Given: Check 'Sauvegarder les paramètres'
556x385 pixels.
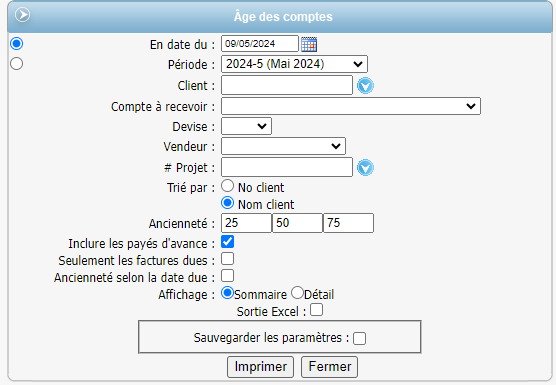Looking at the screenshot, I should [359, 338].
